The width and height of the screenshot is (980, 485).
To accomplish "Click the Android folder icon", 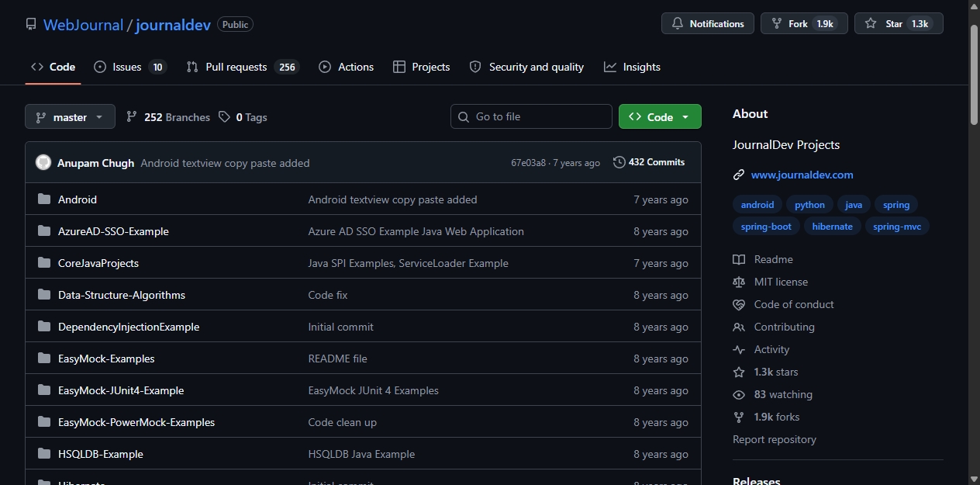I will [x=44, y=199].
